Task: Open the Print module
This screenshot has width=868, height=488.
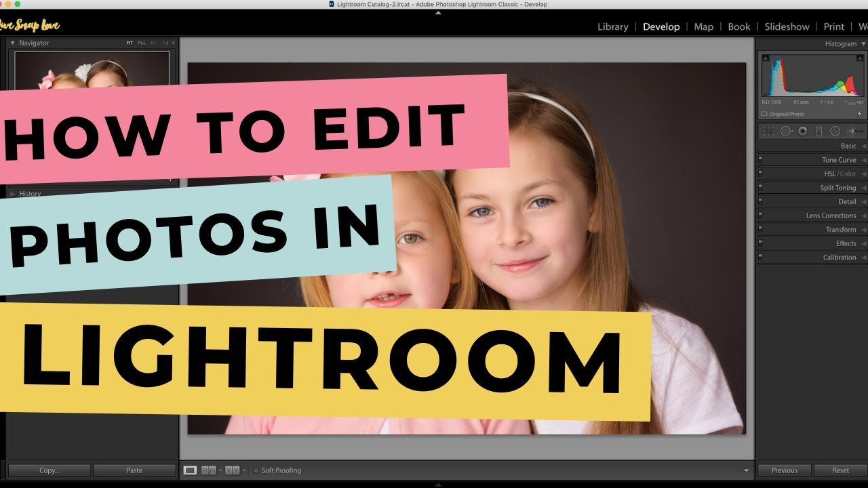Action: coord(833,26)
